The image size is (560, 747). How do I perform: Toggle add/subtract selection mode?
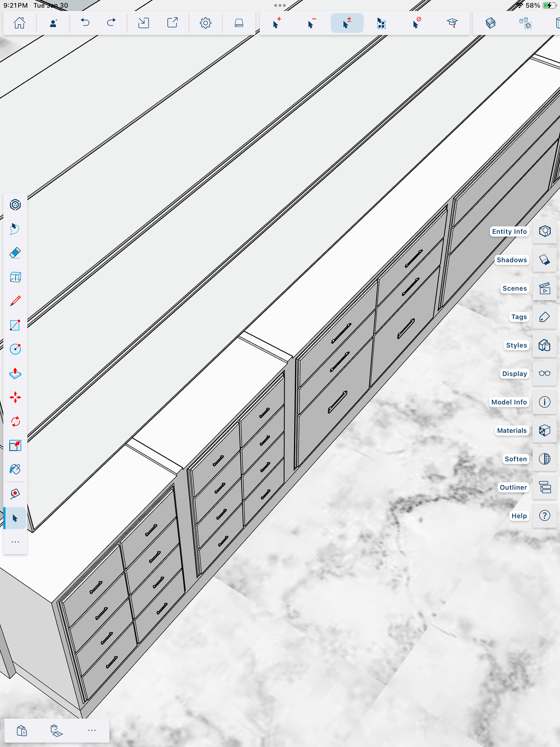point(347,23)
